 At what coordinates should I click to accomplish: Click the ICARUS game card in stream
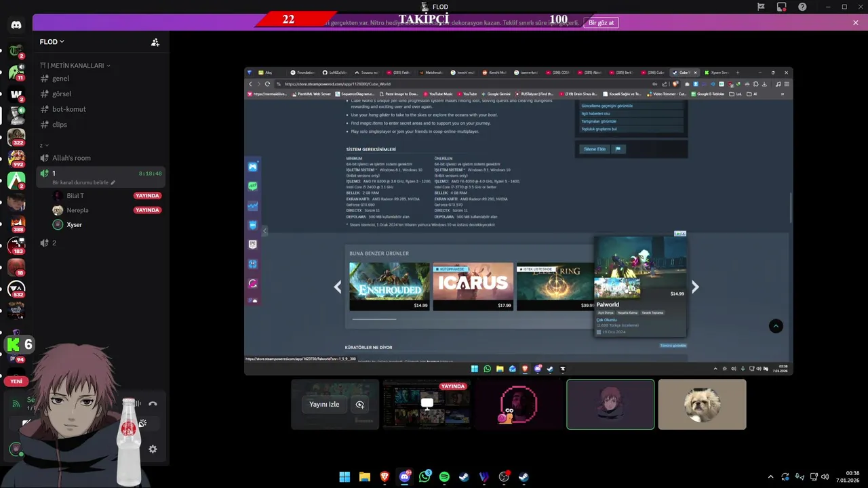coord(473,287)
